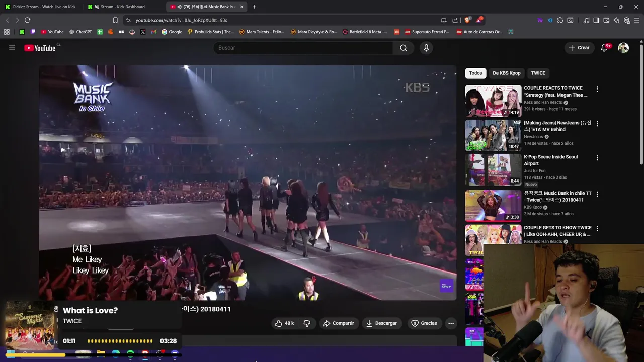Screen dimensions: 644x362
Task: Open the browser main menu hamburger
Action: (x=637, y=20)
